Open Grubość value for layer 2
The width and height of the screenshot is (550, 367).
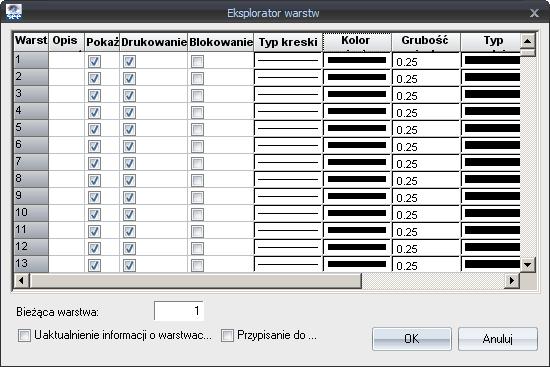pyautogui.click(x=426, y=78)
